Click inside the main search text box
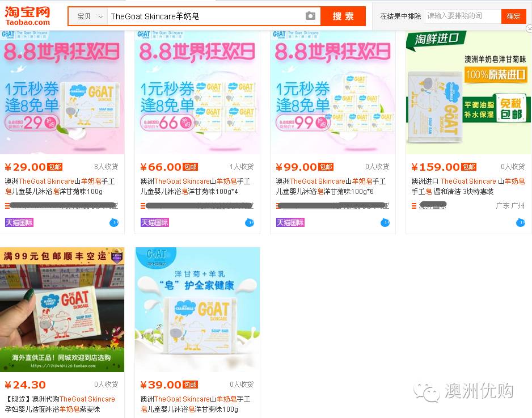 pyautogui.click(x=205, y=16)
